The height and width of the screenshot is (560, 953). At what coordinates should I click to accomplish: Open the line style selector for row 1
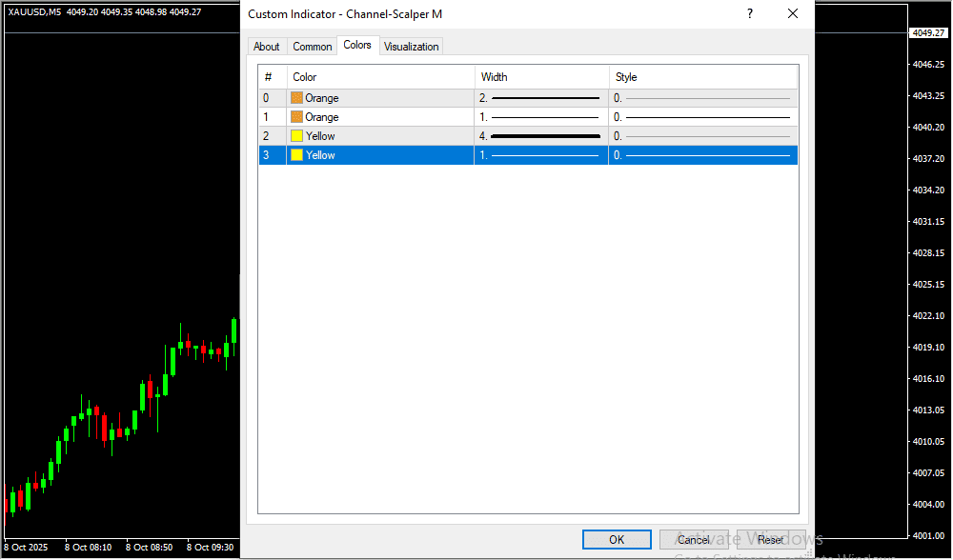click(702, 117)
